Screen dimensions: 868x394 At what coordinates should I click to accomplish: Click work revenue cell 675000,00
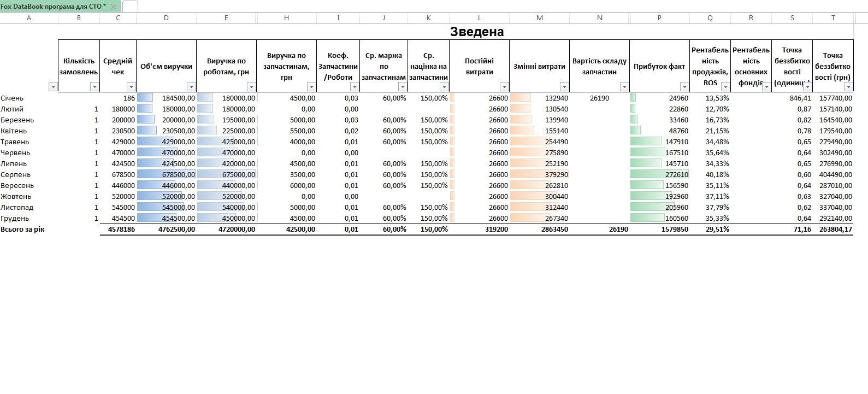point(226,175)
